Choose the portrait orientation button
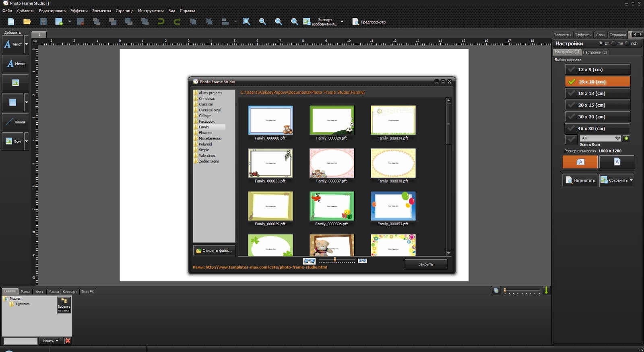The height and width of the screenshot is (352, 644). [617, 162]
